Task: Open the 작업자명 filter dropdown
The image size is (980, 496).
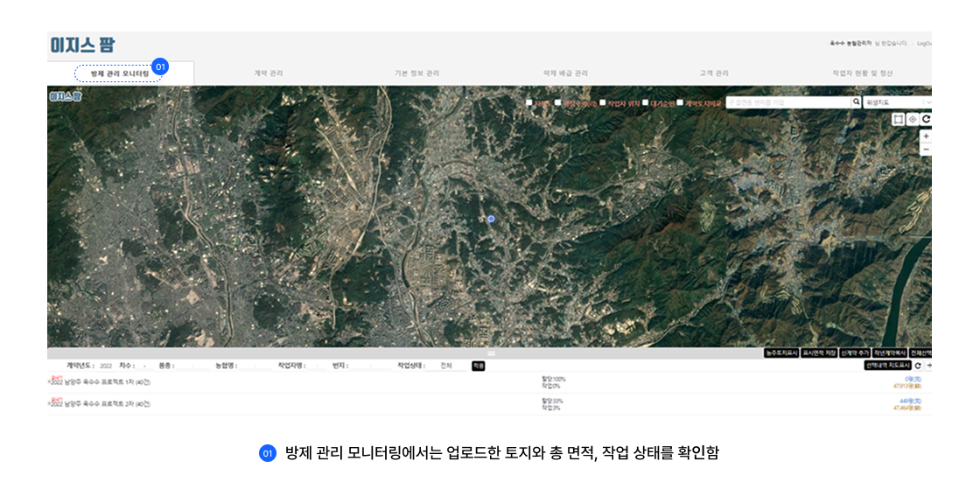Action: (x=317, y=366)
